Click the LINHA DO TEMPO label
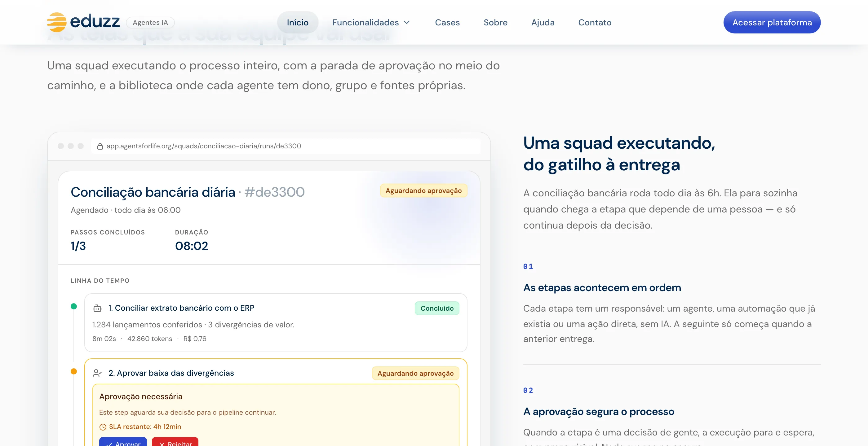 [x=100, y=281]
